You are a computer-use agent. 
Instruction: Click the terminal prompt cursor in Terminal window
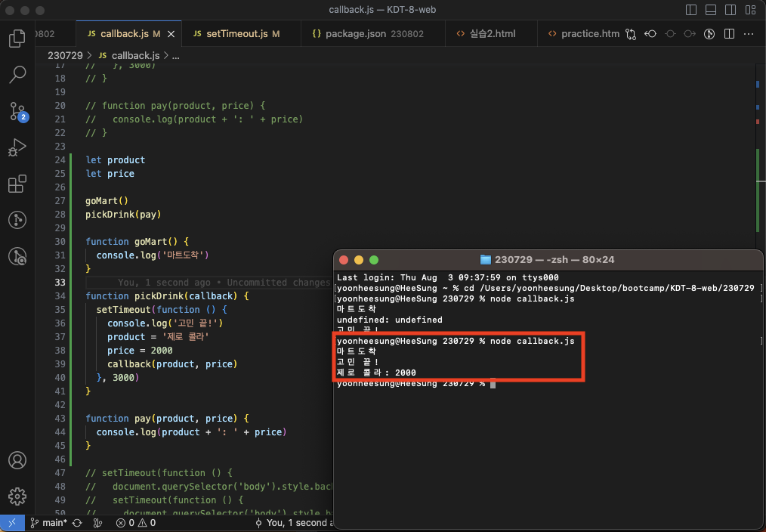click(493, 383)
